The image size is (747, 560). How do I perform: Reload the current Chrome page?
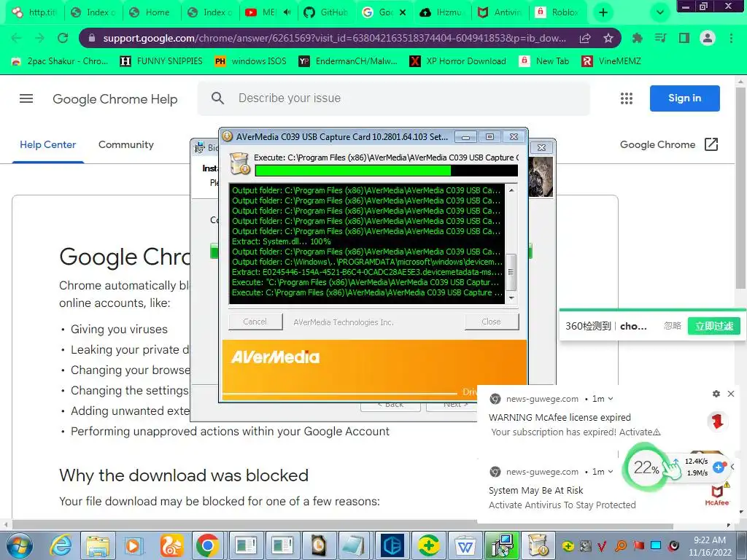63,38
